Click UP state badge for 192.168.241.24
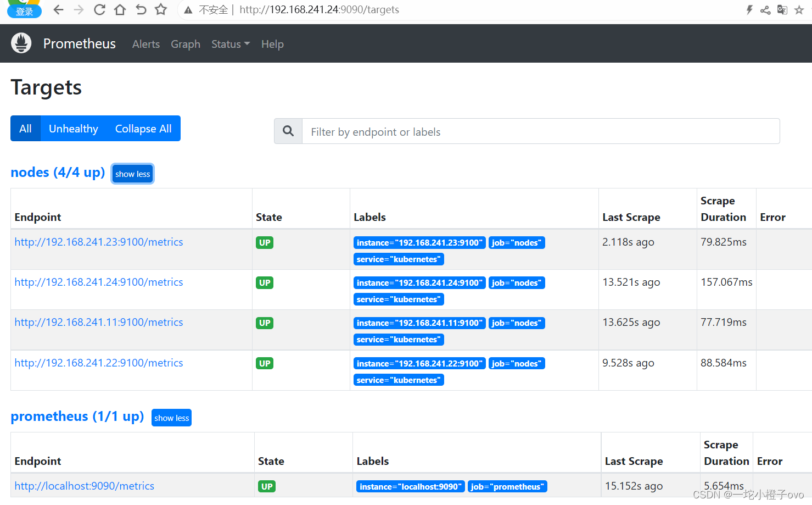The image size is (812, 505). [265, 282]
